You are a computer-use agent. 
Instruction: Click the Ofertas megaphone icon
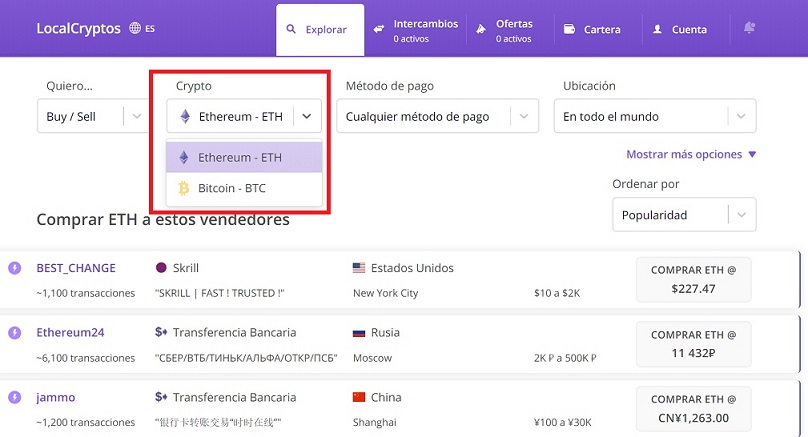(481, 29)
